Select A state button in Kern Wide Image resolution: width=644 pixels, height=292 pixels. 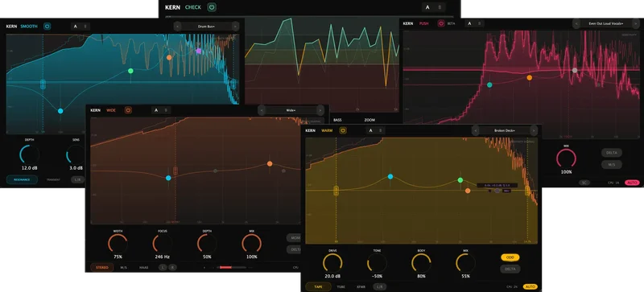click(x=156, y=110)
